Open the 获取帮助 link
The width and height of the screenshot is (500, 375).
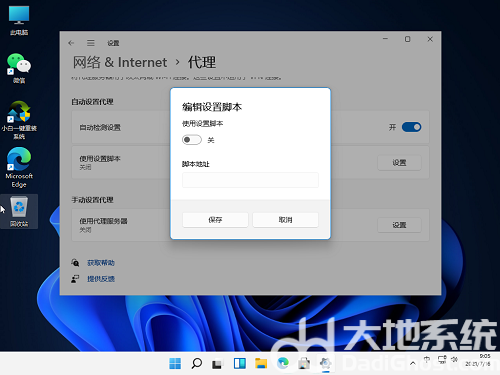point(101,263)
